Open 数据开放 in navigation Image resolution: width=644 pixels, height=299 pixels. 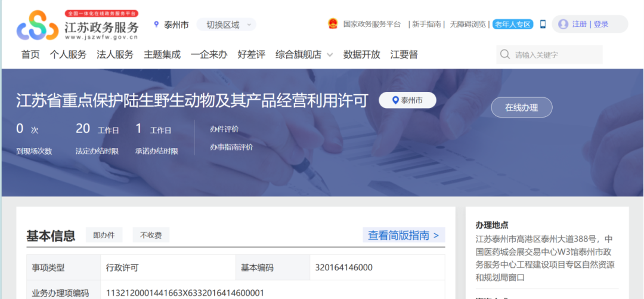click(x=362, y=55)
